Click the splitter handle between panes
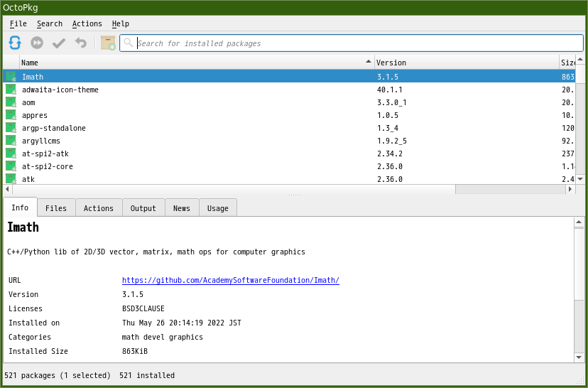588x388 pixels. pos(295,195)
